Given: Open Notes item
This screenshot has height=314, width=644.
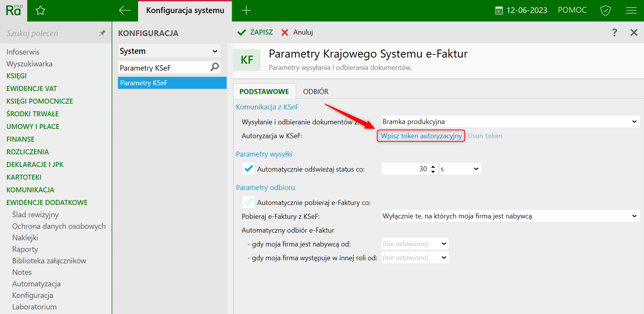Looking at the screenshot, I should pyautogui.click(x=22, y=272).
